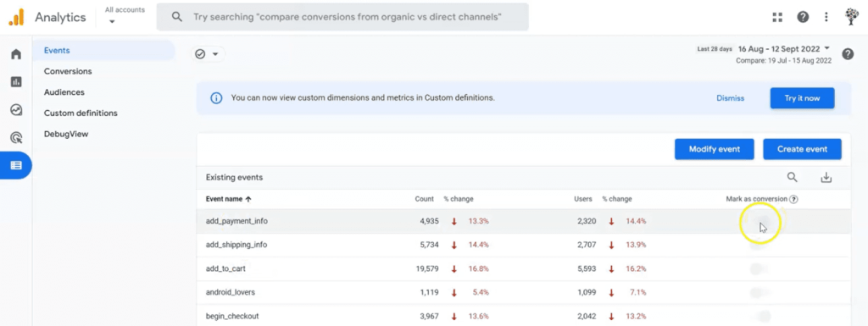Screen dimensions: 868x326
Task: Expand the checkmark status dropdown
Action: (x=209, y=54)
